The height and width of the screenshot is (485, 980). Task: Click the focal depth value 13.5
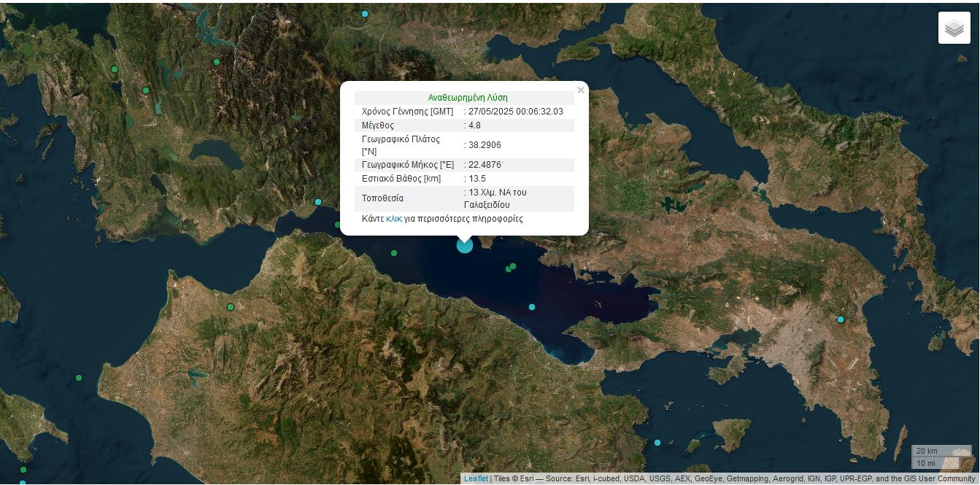click(477, 179)
